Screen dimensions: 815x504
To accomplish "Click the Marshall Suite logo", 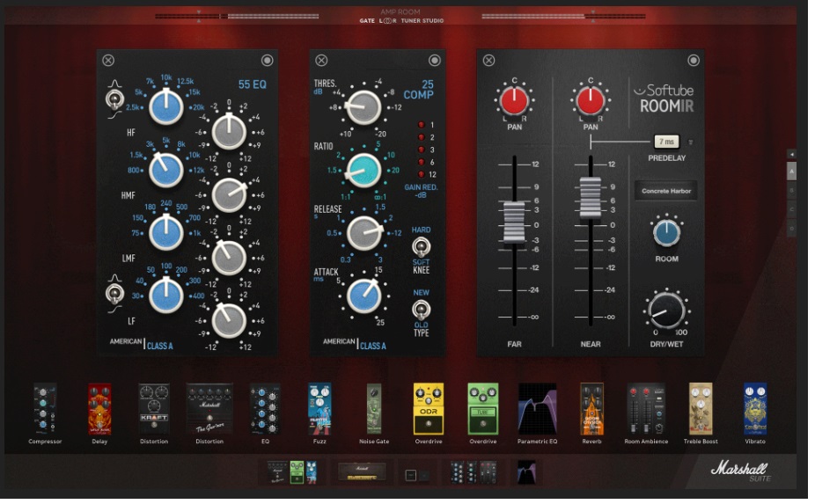I will (739, 471).
